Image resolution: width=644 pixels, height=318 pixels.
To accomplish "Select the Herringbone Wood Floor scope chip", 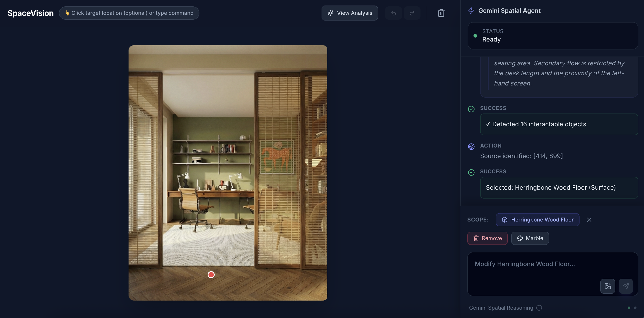I will coord(537,220).
